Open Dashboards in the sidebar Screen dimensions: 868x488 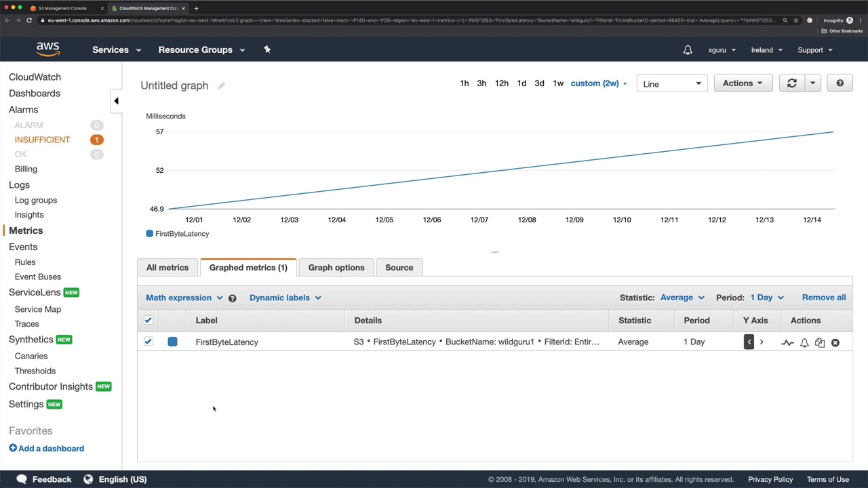(x=35, y=94)
